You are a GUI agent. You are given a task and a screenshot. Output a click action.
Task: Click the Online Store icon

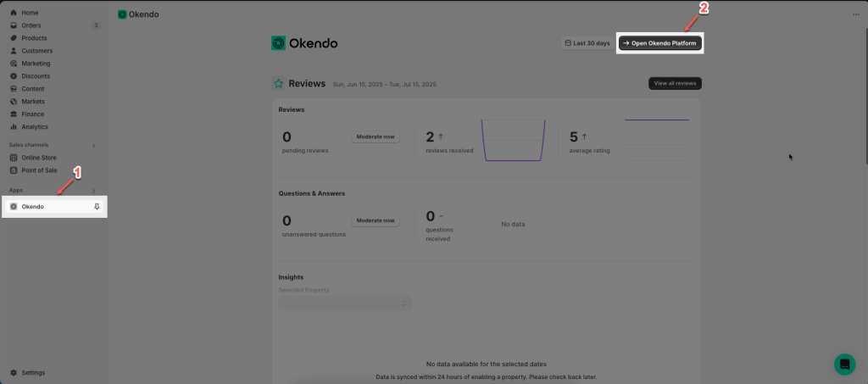14,158
